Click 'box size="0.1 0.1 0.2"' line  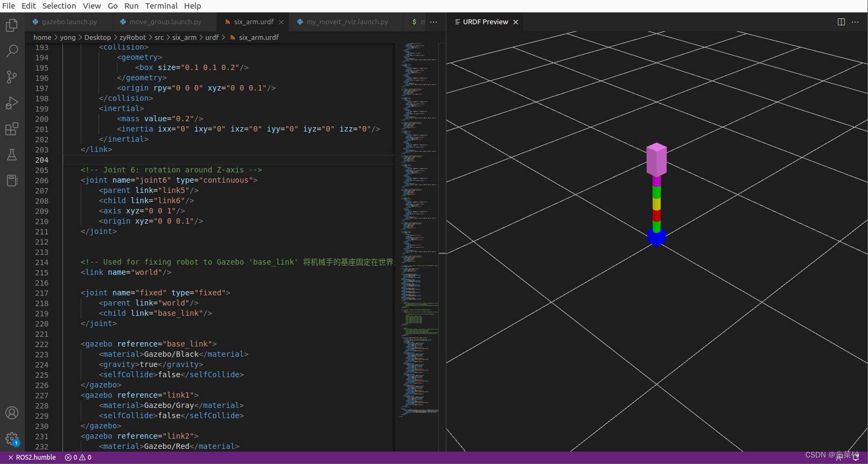coord(192,68)
